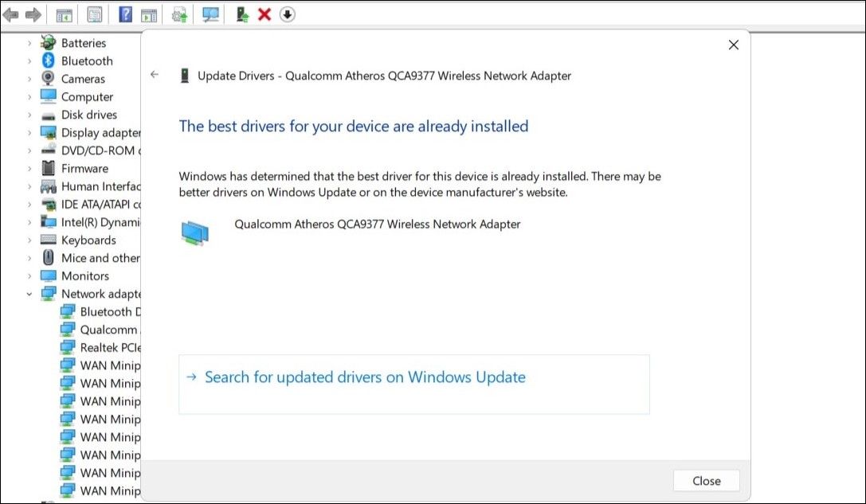Click the Back navigation arrow
The width and height of the screenshot is (866, 504).
click(10, 14)
